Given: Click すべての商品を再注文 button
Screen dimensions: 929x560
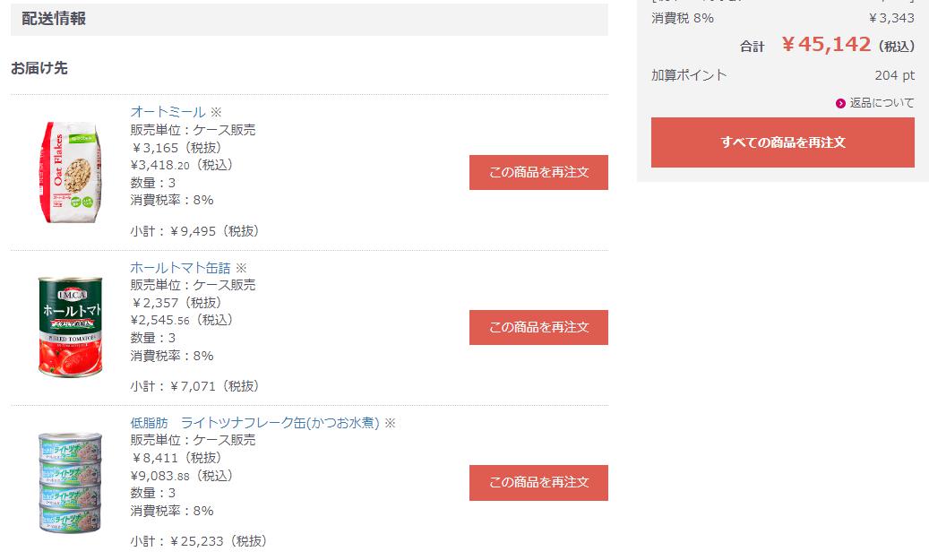Looking at the screenshot, I should 783,142.
